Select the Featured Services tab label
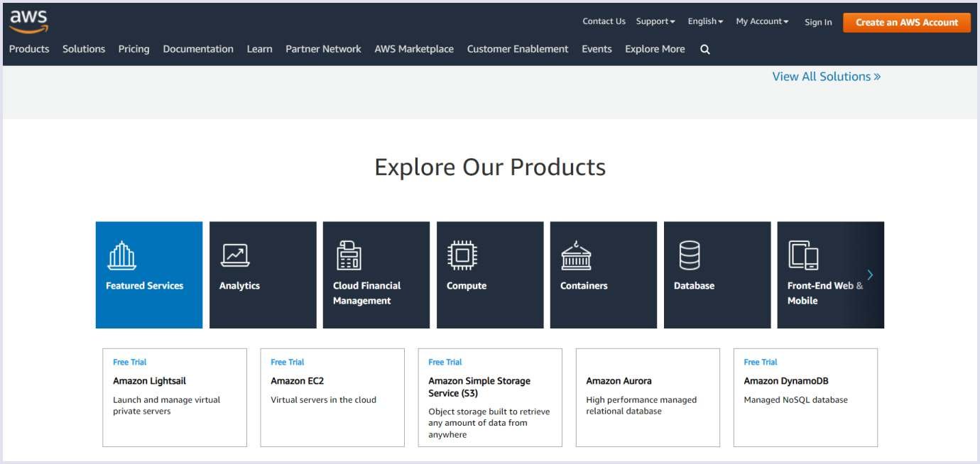The height and width of the screenshot is (464, 980). (145, 285)
